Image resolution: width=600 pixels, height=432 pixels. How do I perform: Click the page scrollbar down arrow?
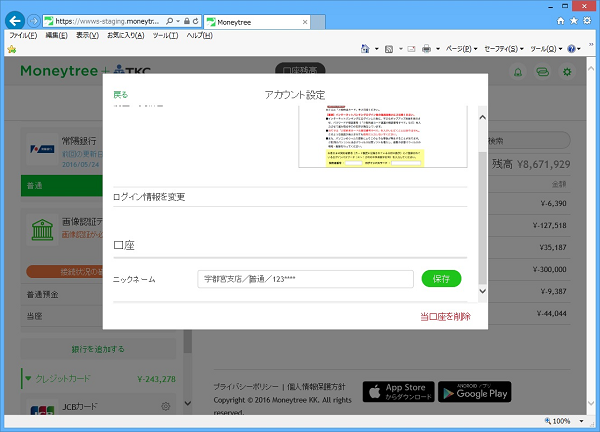pos(591,404)
